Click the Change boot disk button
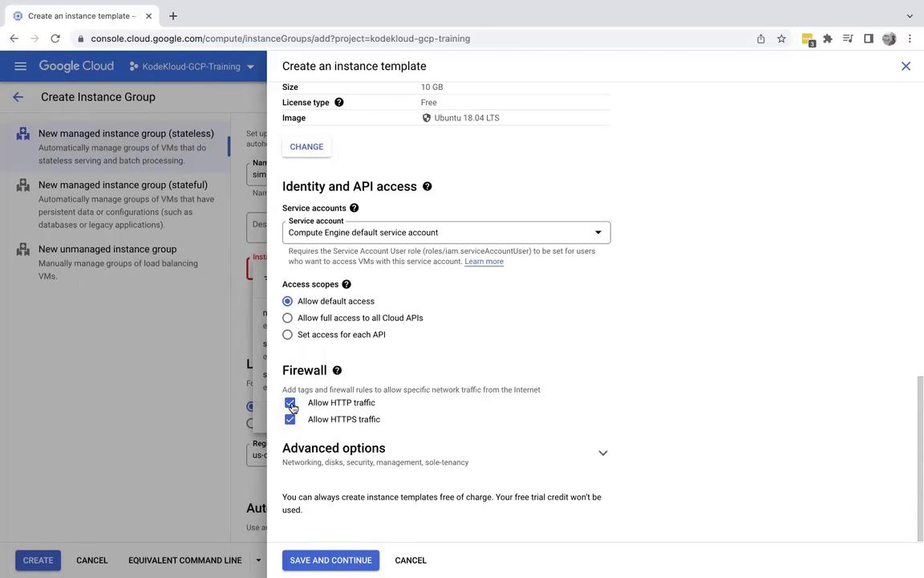 [306, 147]
